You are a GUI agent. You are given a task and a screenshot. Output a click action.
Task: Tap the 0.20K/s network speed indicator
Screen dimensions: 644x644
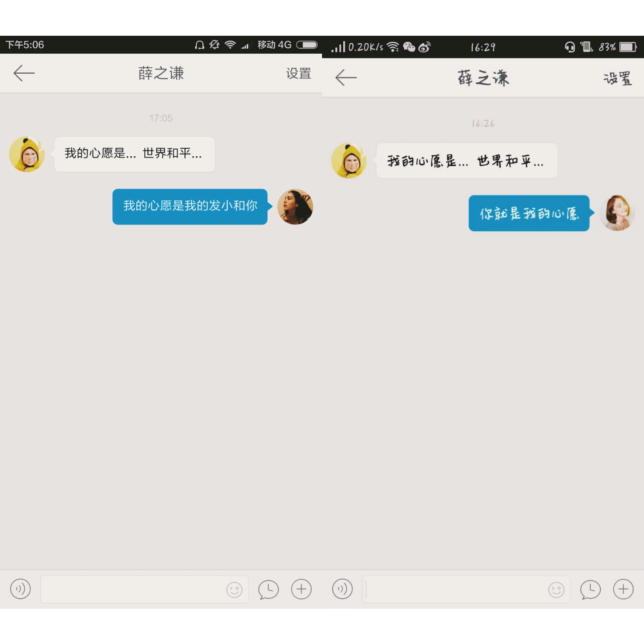366,47
